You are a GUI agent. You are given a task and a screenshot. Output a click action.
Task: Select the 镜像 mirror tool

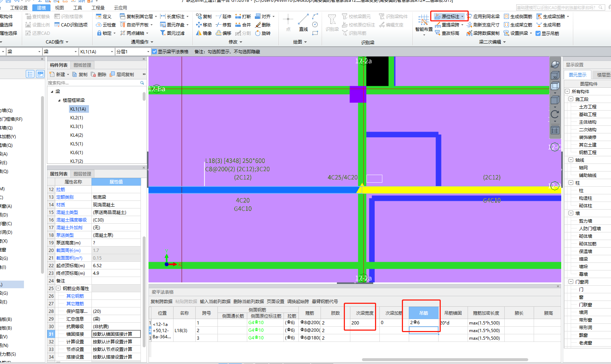204,33
